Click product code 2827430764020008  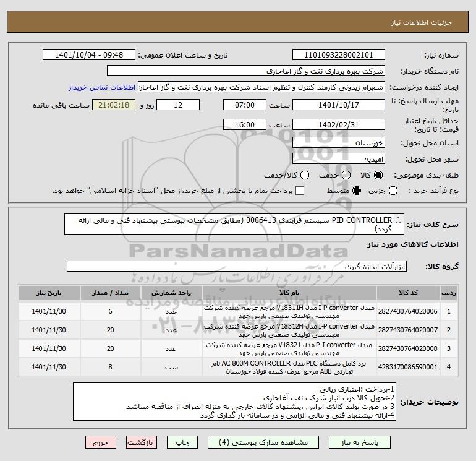pos(408,348)
